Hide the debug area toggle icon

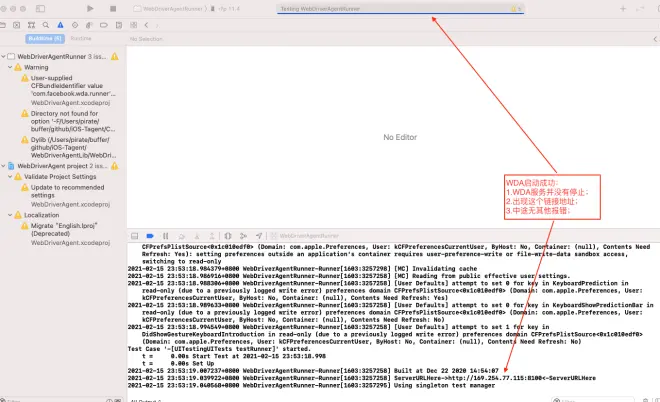pos(135,236)
